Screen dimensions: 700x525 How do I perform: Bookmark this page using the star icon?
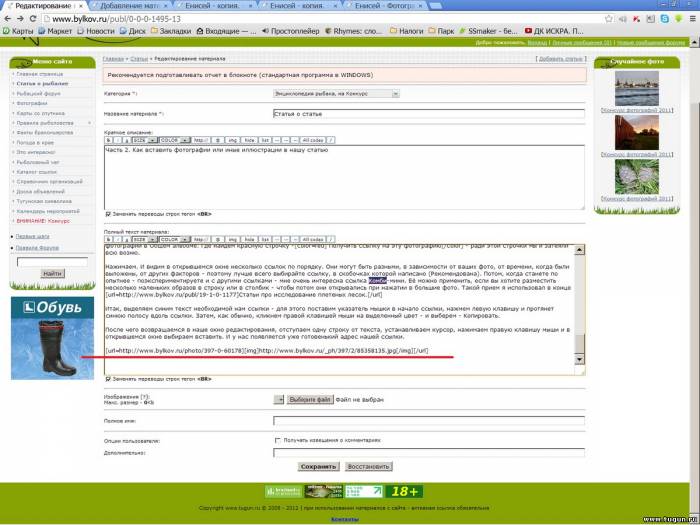coord(608,19)
